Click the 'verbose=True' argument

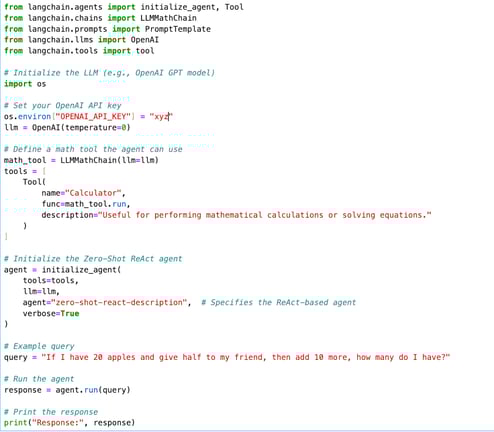click(x=51, y=314)
